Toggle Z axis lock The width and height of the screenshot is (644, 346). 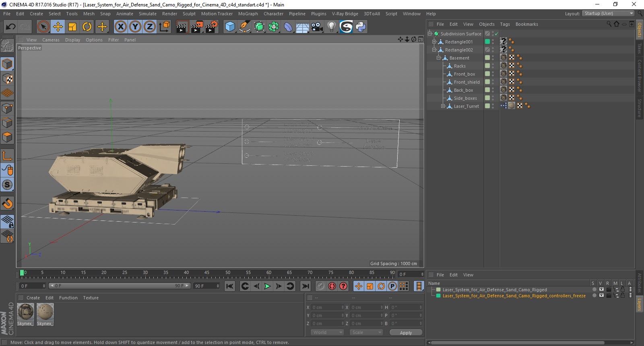(x=150, y=27)
